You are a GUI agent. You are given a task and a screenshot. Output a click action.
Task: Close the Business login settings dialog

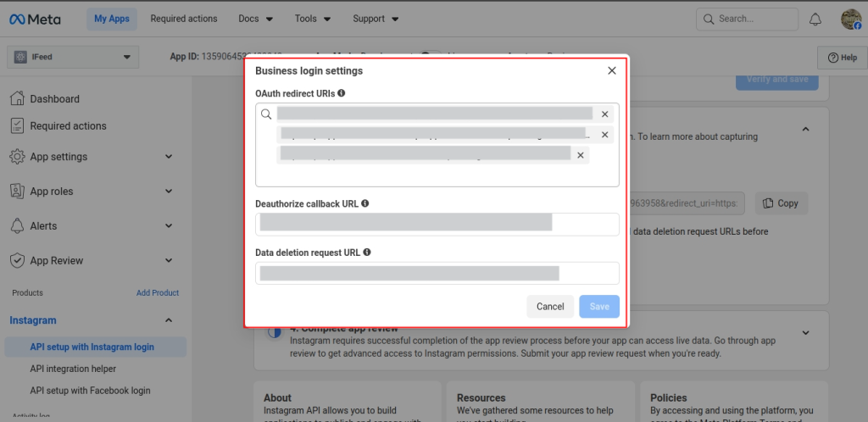pyautogui.click(x=612, y=71)
